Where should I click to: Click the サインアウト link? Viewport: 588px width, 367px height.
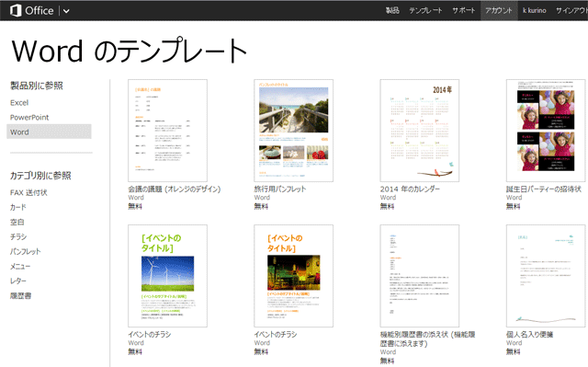571,10
